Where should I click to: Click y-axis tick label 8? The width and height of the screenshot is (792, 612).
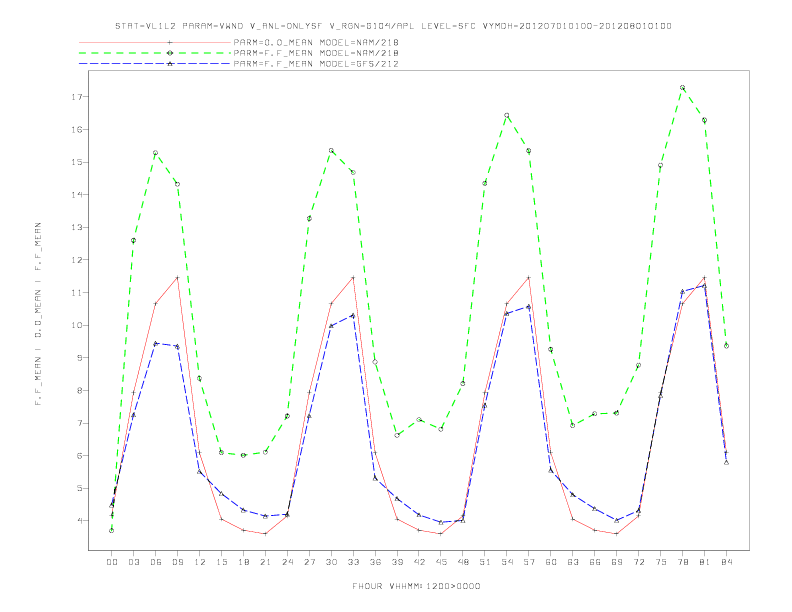(x=79, y=390)
